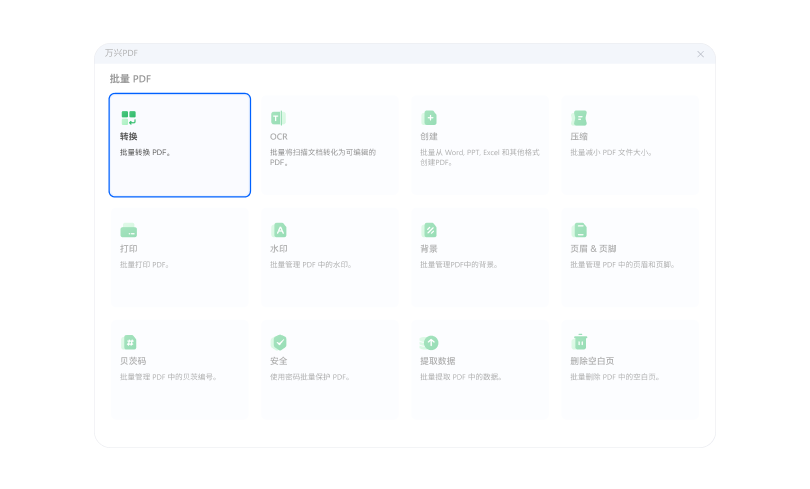Screen dimensions: 810x489
Task: Open the 创建 card title
Action: click(429, 136)
